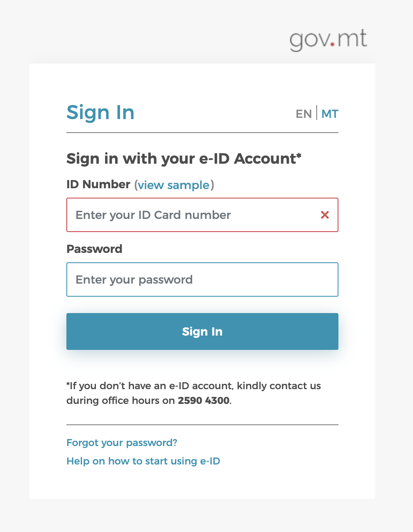Switch language to MT

pyautogui.click(x=330, y=114)
